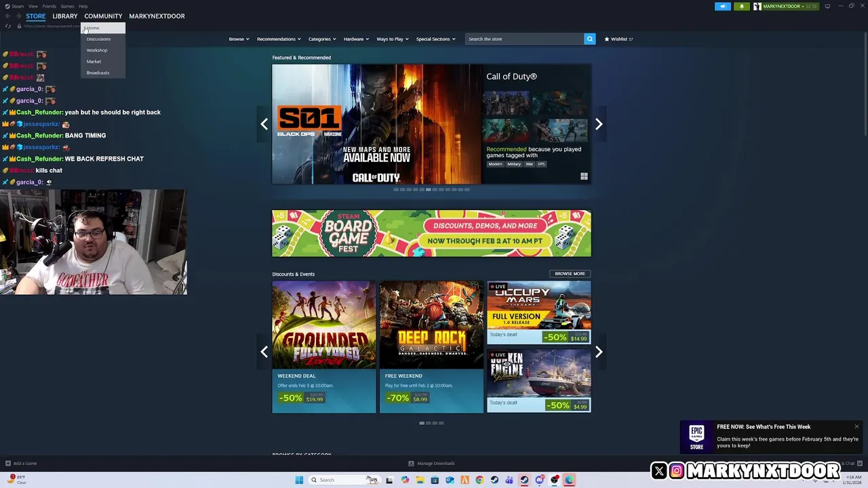Open File Explorer from the taskbar
Image resolution: width=868 pixels, height=488 pixels.
click(420, 480)
